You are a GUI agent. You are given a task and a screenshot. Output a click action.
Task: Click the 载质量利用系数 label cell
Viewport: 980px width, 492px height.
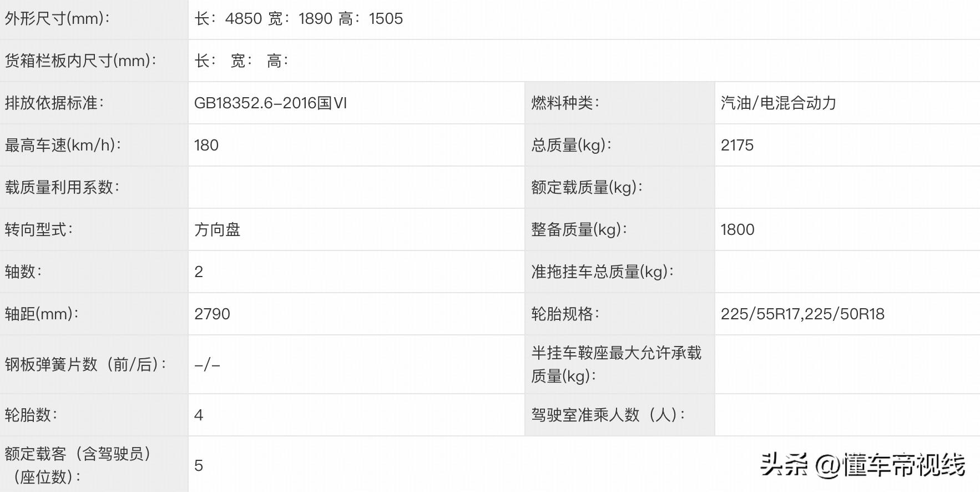pos(62,188)
